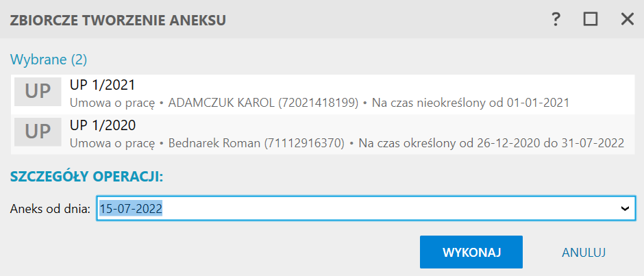Select the UP 1/2021 contract title
The image size is (644, 276).
click(x=103, y=85)
